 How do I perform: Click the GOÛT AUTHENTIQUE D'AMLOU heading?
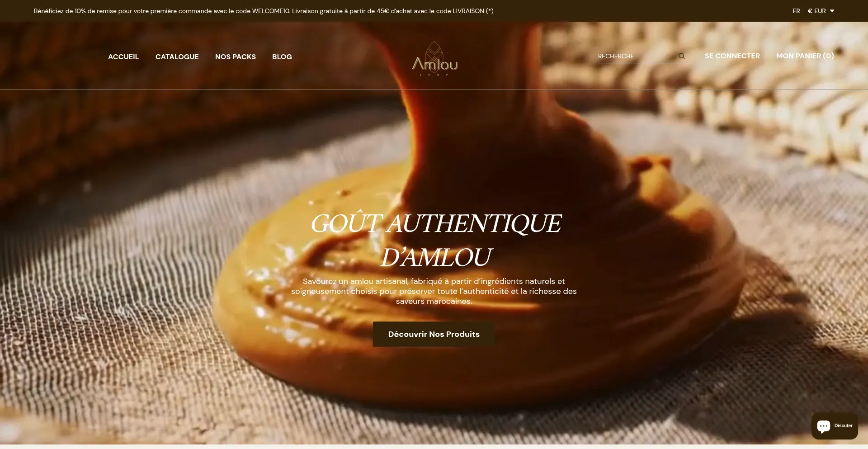click(x=435, y=240)
